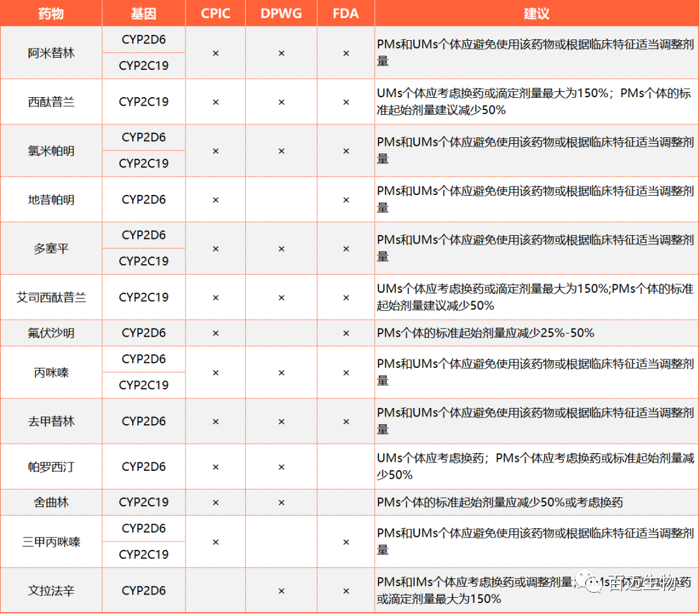Click the 基因 column header
This screenshot has height=614, width=700.
click(x=144, y=14)
